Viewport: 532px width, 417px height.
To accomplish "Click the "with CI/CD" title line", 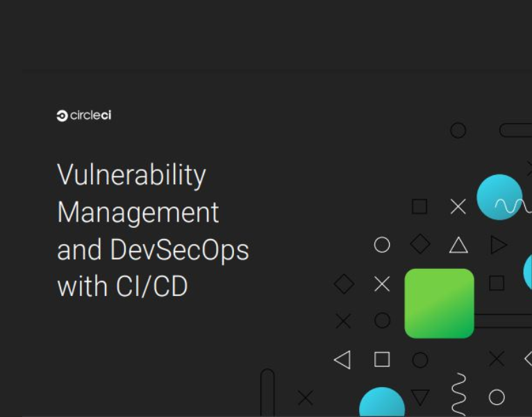I will coord(122,286).
